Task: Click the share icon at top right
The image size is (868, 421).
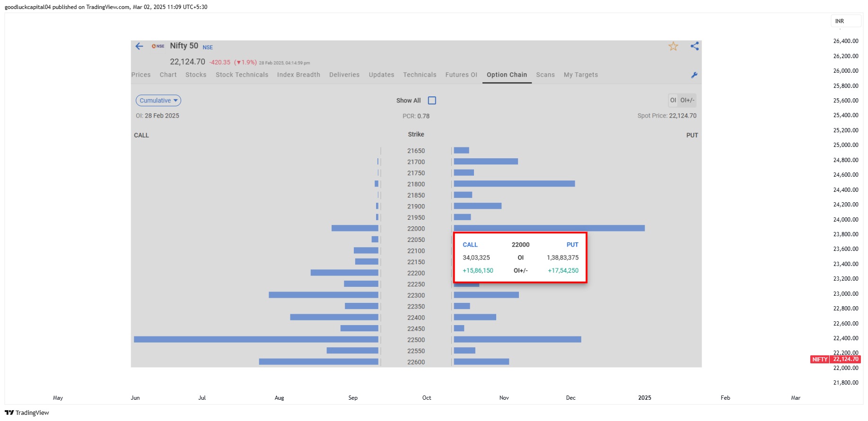Action: 694,46
